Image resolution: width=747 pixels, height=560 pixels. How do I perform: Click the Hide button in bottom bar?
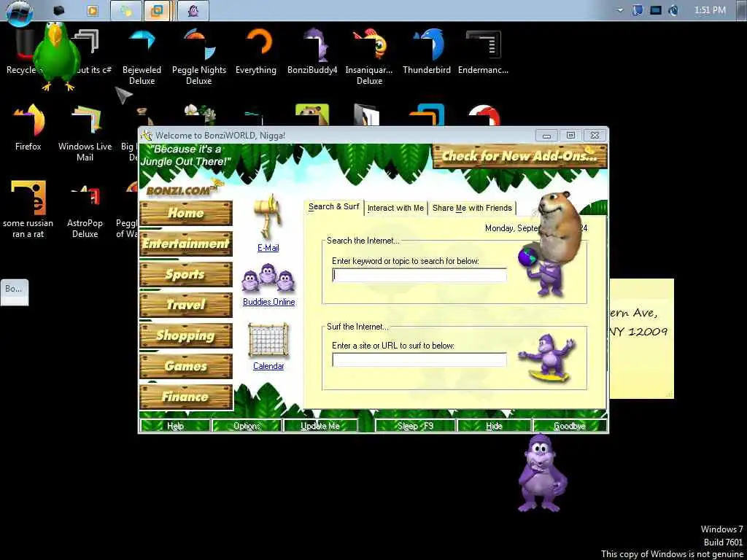tap(494, 426)
